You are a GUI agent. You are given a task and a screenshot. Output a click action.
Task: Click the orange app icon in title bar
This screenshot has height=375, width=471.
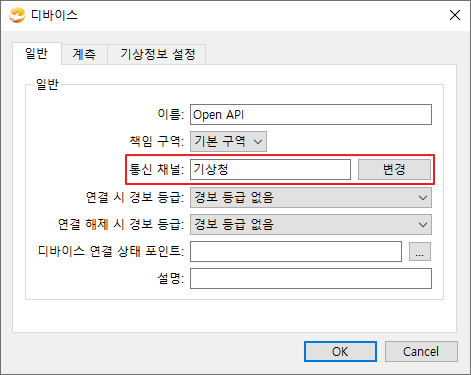click(17, 15)
